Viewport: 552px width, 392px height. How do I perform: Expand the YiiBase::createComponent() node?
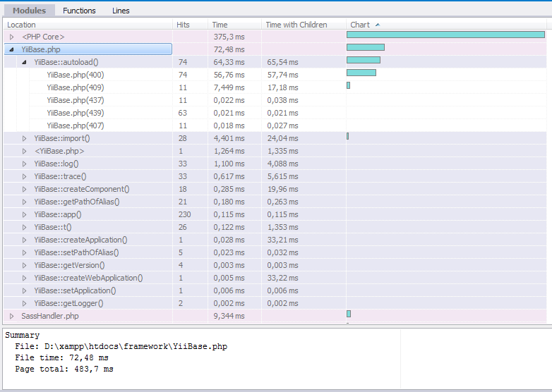(24, 189)
